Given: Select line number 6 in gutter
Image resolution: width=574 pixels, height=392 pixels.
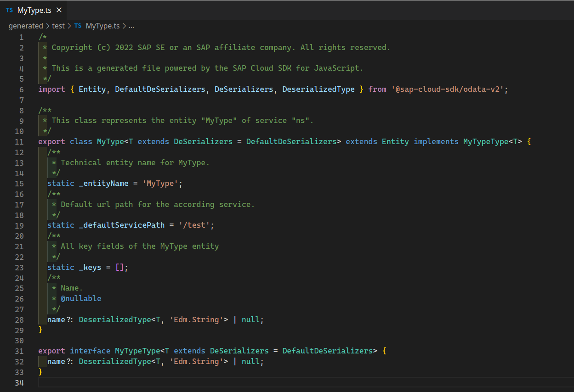Looking at the screenshot, I should (x=22, y=90).
